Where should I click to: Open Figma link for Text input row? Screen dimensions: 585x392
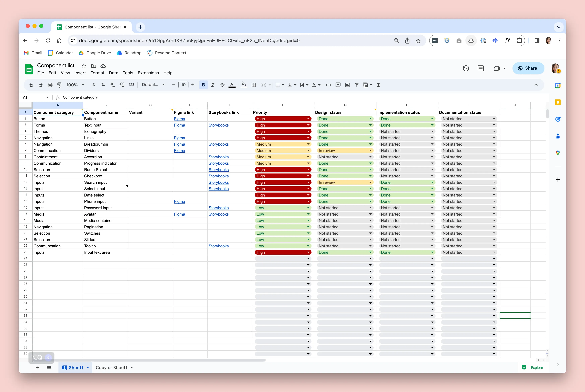pos(179,125)
